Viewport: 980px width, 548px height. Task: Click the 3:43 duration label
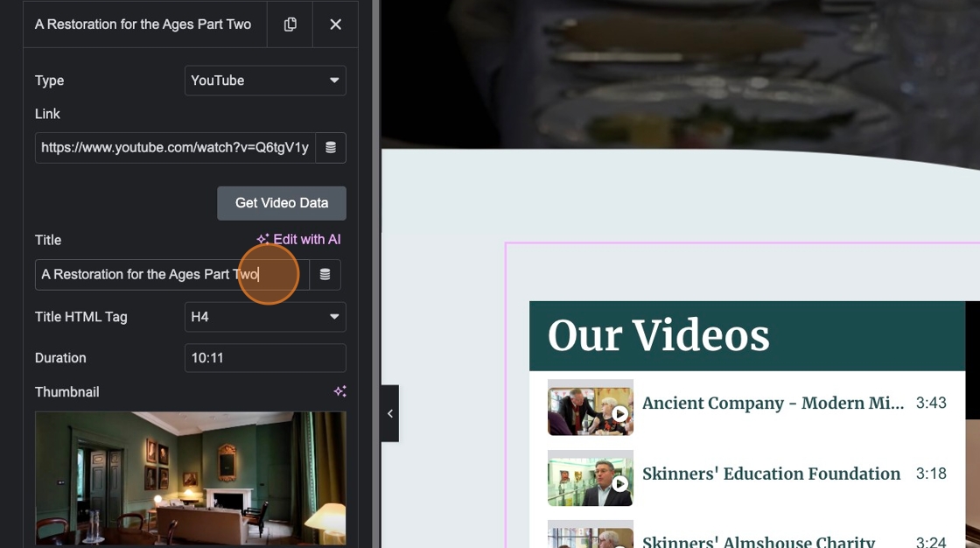(931, 403)
